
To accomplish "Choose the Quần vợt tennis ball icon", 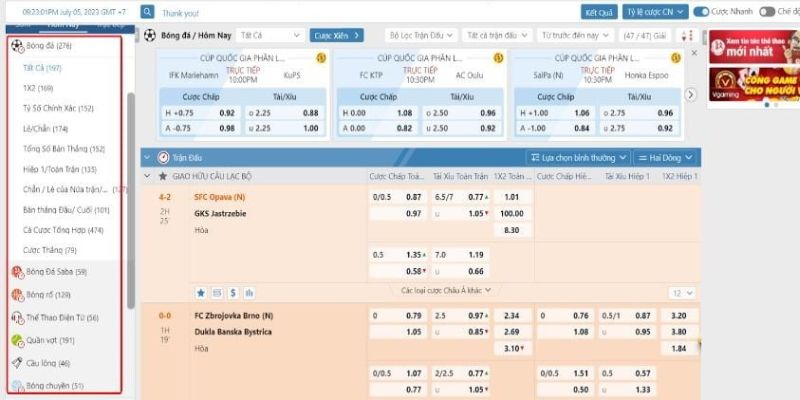I will coord(17,340).
